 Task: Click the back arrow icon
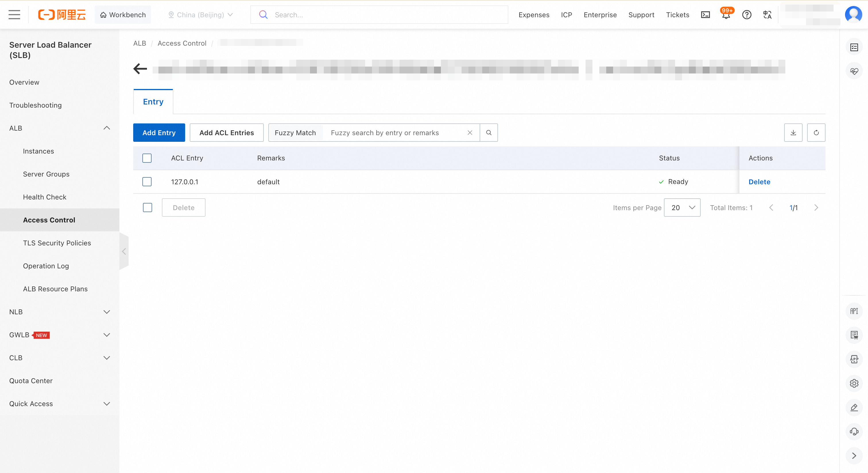click(x=140, y=69)
